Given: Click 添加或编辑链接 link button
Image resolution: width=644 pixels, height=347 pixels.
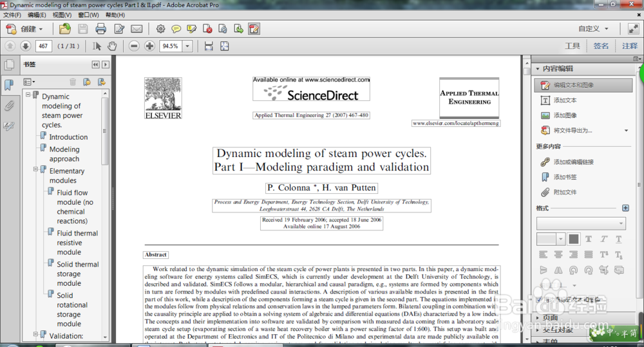Looking at the screenshot, I should point(567,162).
